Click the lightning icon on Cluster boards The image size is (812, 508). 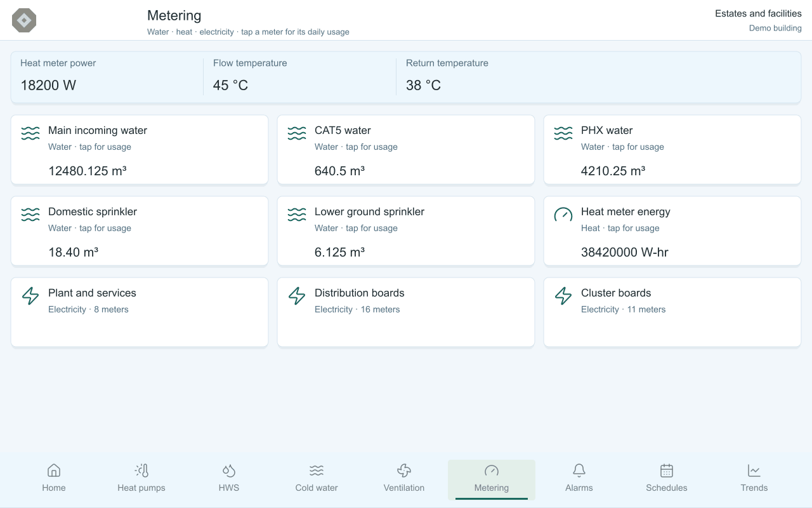click(563, 296)
